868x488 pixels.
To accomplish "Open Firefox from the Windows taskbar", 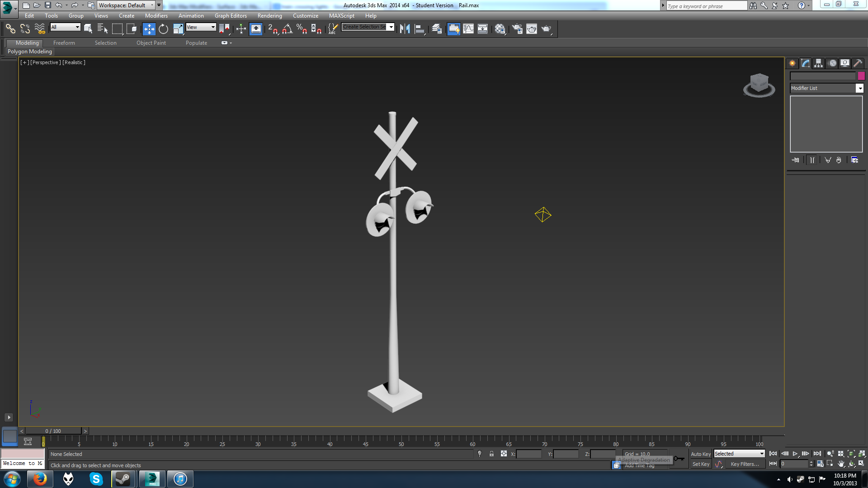I will click(40, 479).
